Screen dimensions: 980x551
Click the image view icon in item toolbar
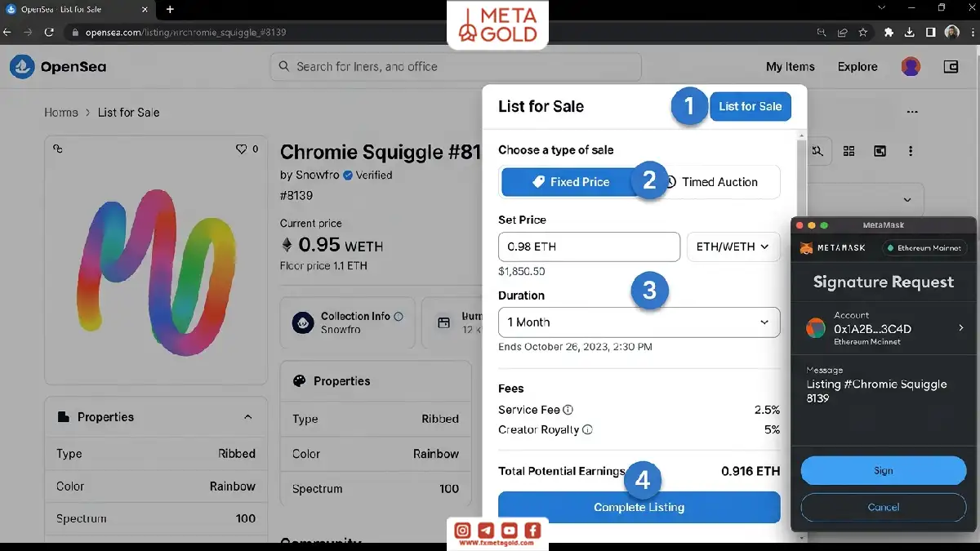point(880,151)
